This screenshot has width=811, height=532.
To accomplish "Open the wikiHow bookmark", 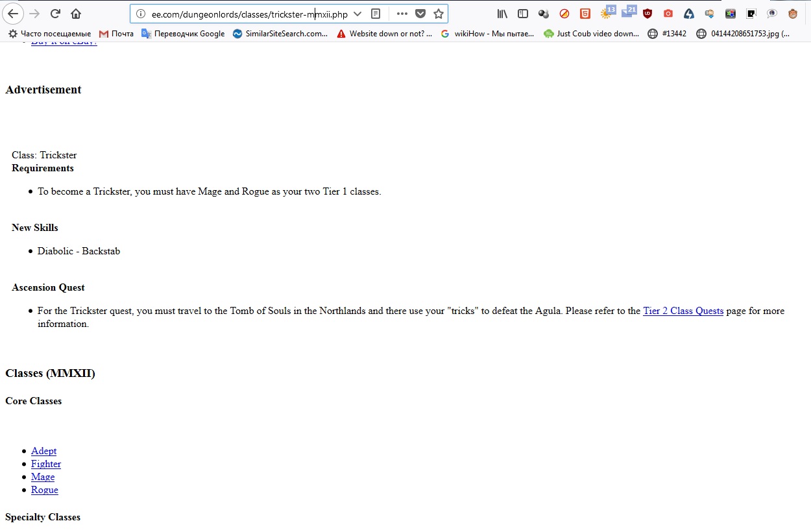I will tap(487, 34).
